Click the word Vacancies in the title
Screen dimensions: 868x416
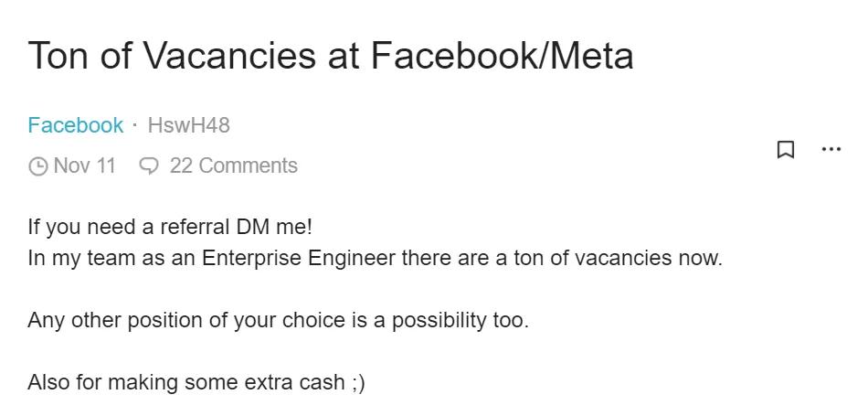[x=229, y=56]
